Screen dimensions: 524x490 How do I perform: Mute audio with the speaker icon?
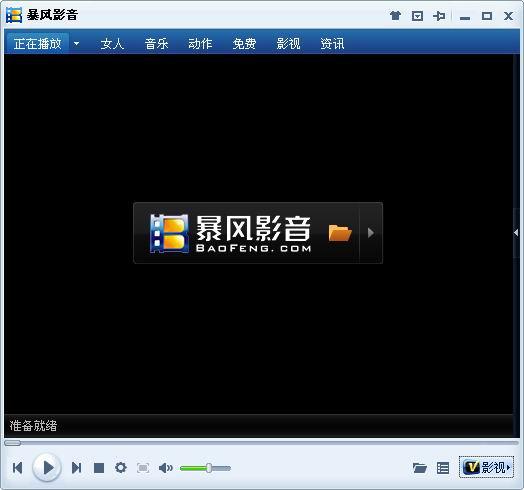point(165,468)
